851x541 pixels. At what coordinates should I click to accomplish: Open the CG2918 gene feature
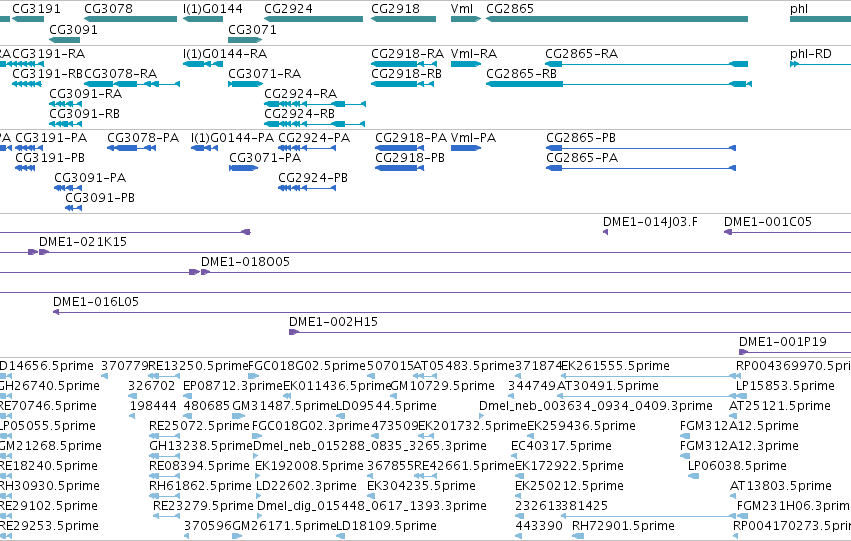(x=403, y=19)
